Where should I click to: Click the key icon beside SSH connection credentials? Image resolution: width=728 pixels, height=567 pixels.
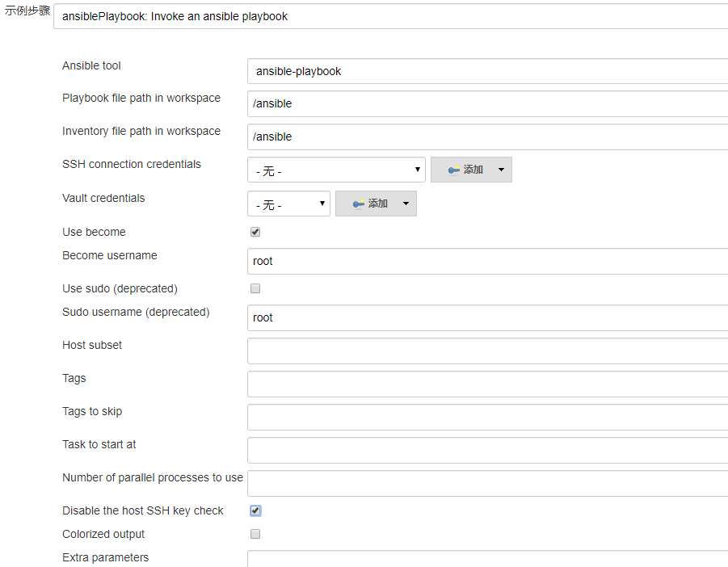(453, 170)
